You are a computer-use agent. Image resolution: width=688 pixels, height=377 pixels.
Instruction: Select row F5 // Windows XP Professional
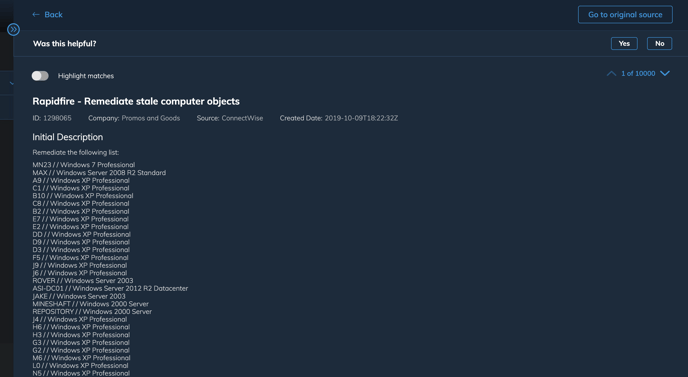point(81,258)
